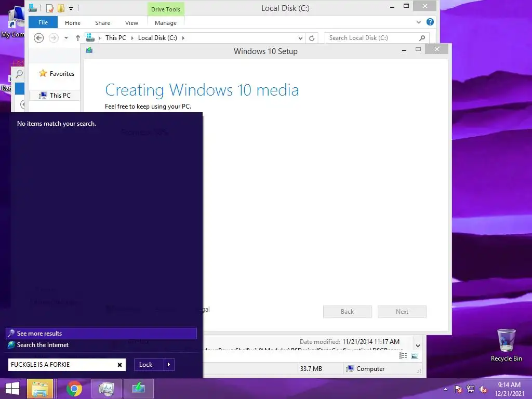Click New folder icon in quick access toolbar
This screenshot has width=532, height=399.
[61, 8]
